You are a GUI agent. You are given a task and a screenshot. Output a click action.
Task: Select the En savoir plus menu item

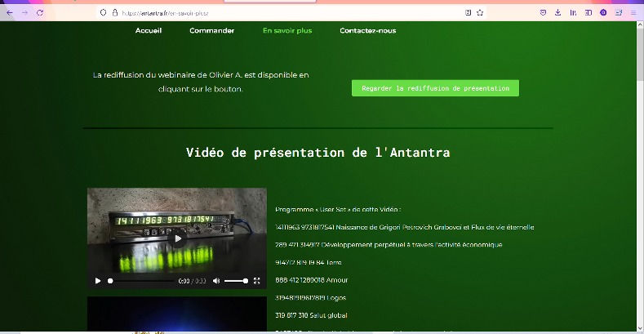point(287,30)
